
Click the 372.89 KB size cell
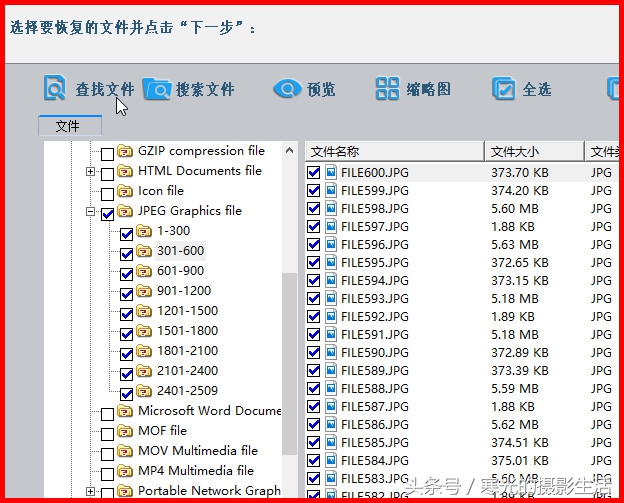click(520, 353)
